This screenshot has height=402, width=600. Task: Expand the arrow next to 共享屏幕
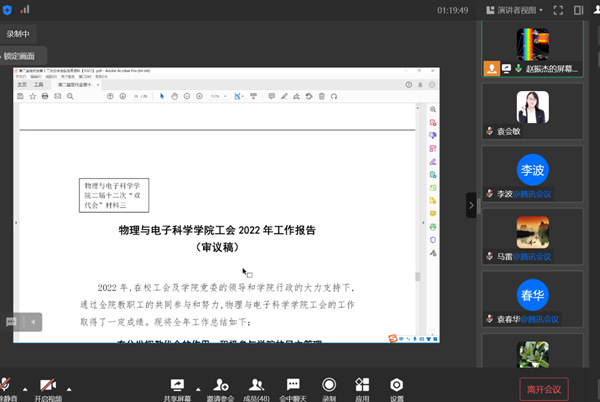198,388
